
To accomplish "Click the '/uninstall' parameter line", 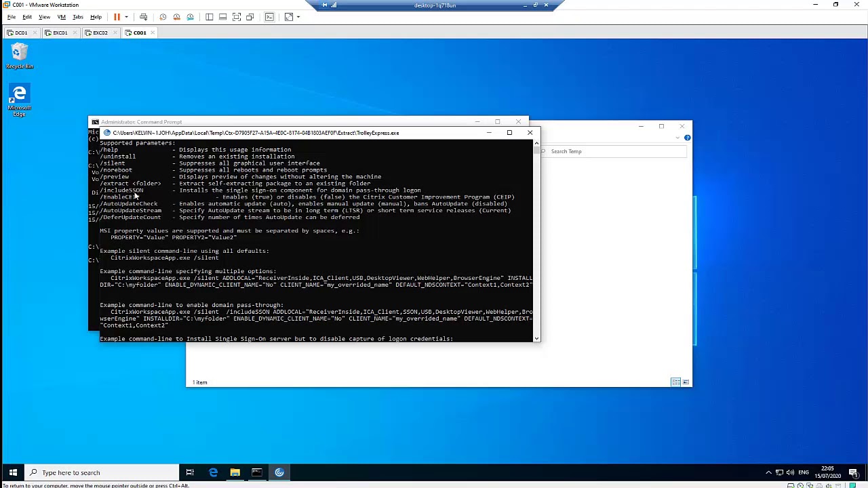I will pos(197,157).
